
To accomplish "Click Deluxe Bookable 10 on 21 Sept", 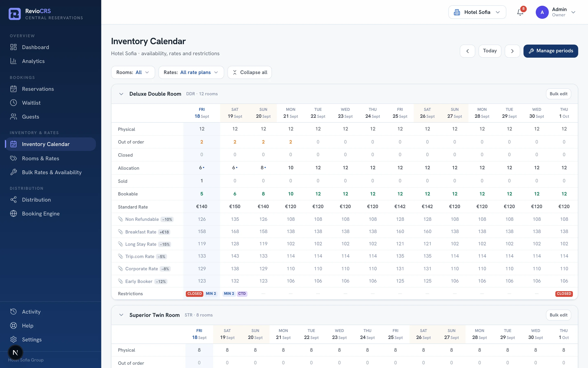I will coord(291,194).
